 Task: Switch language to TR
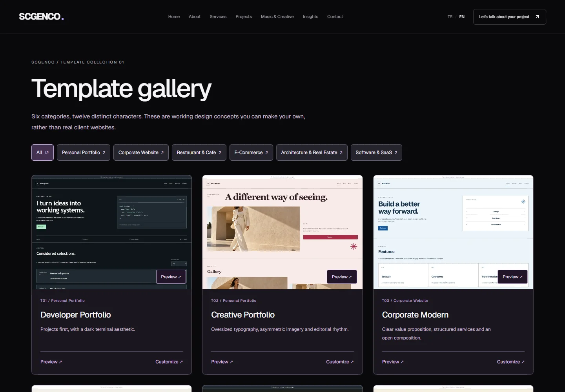450,17
